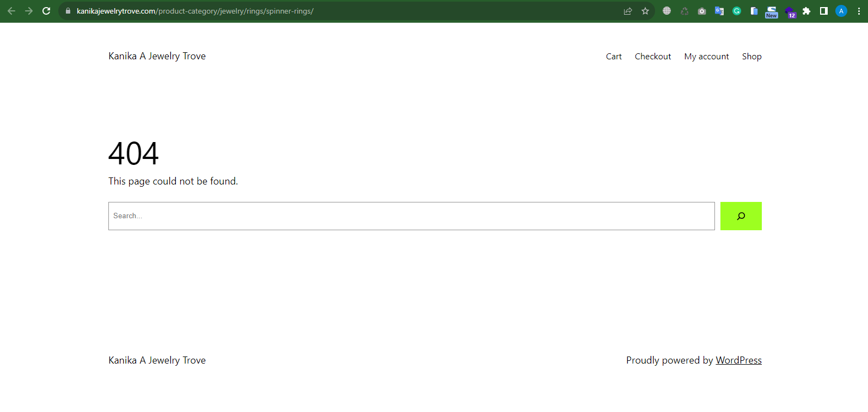
Task: Go forward in browser history
Action: coord(29,11)
